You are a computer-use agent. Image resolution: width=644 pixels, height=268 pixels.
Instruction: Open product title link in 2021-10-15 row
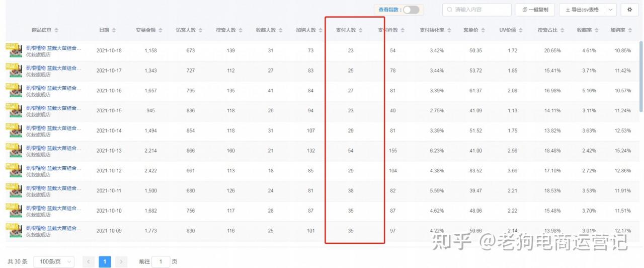pyautogui.click(x=53, y=108)
